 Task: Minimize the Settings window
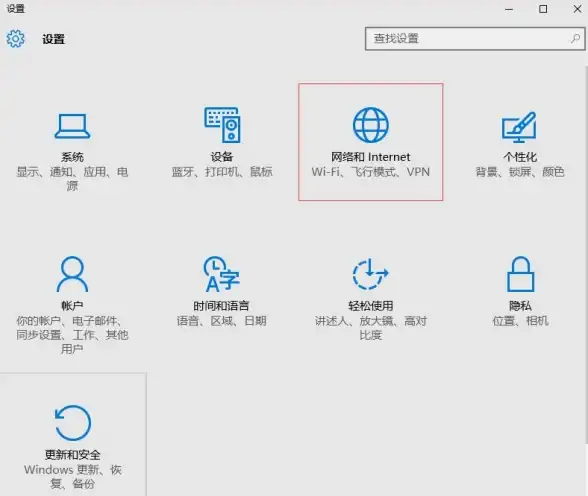509,9
